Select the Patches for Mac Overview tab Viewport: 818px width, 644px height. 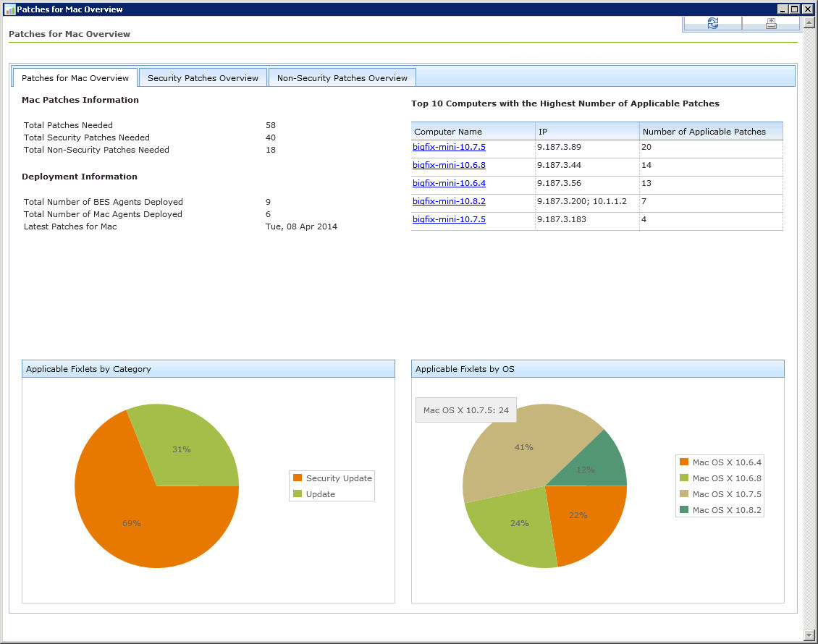point(75,78)
